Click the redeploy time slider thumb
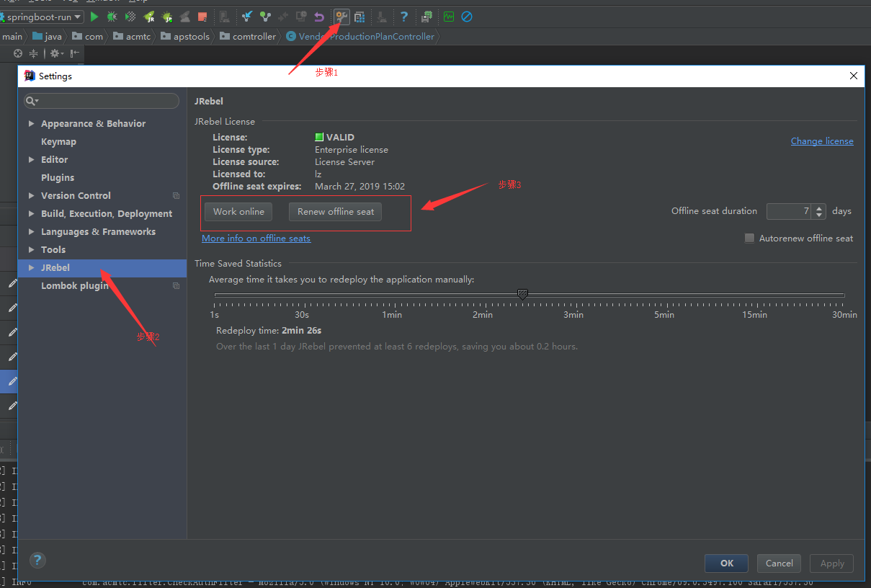The height and width of the screenshot is (588, 871). coord(523,295)
